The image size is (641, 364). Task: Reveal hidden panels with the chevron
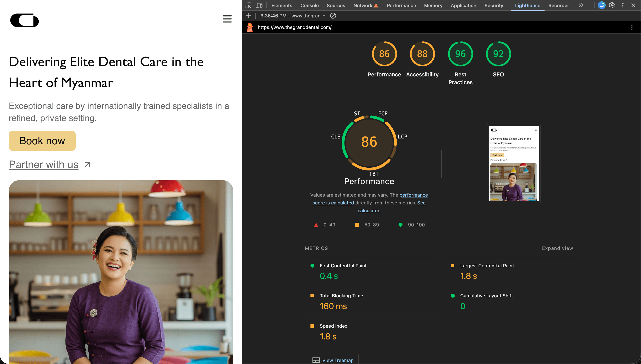581,5
